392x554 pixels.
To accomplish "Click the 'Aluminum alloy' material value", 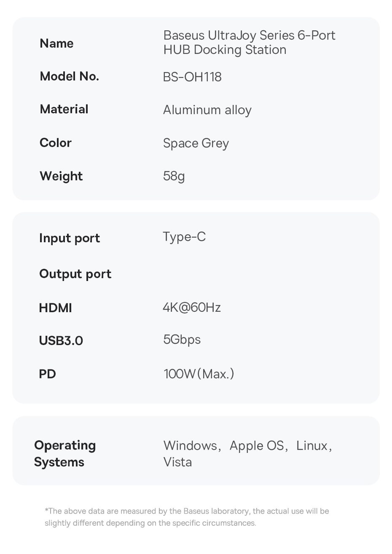I will (x=207, y=110).
